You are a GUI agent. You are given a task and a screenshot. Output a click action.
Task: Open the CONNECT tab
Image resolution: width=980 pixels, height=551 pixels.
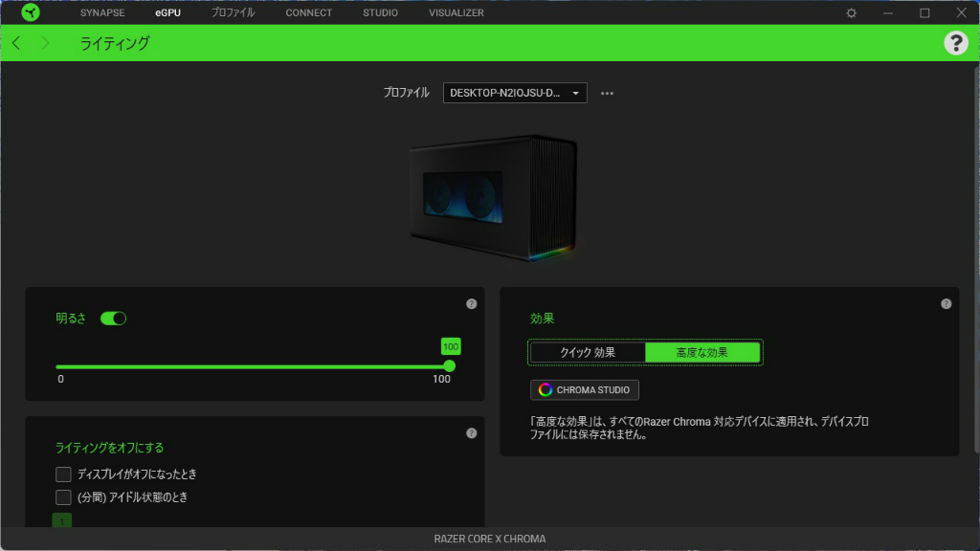click(309, 12)
